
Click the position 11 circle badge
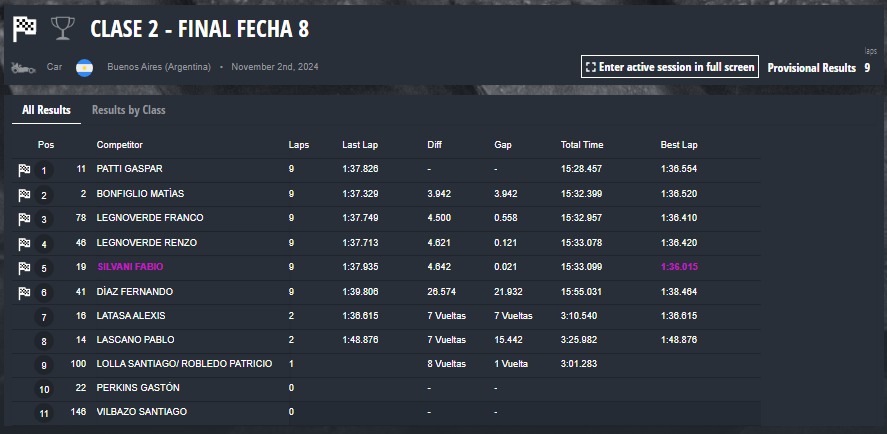44,414
